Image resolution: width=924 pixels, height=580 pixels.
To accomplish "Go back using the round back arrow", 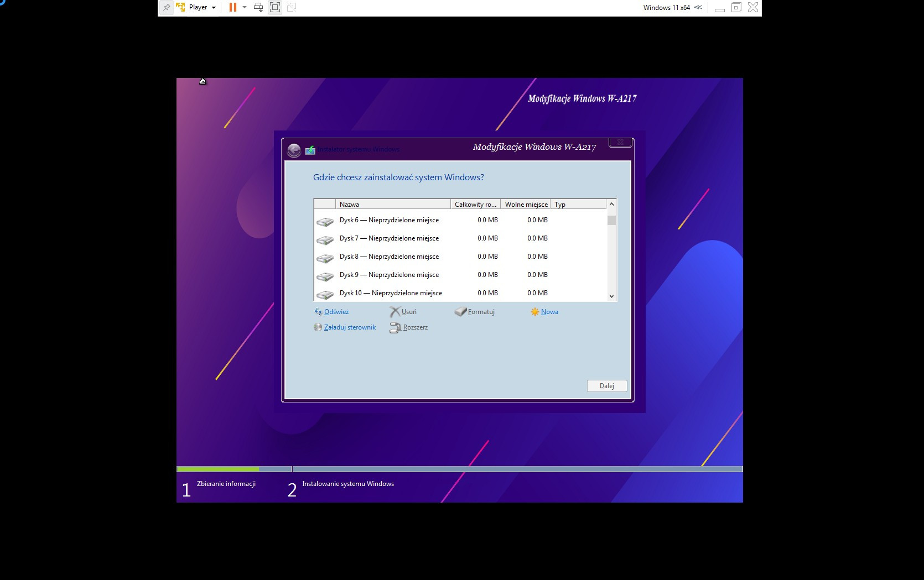I will tap(294, 150).
